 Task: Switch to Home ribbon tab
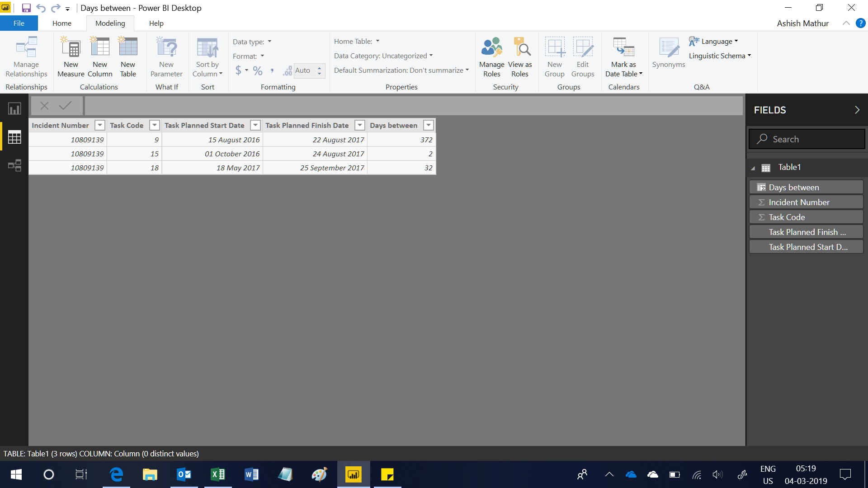[62, 23]
